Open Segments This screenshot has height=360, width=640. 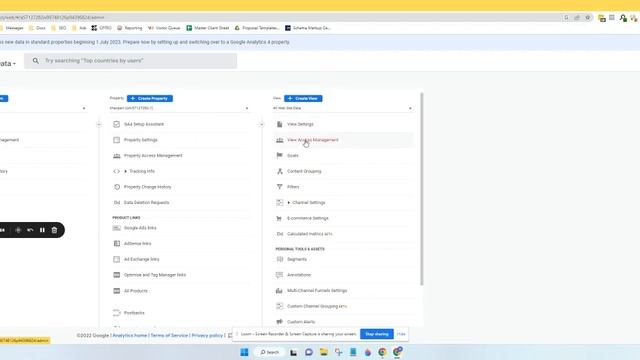click(297, 259)
